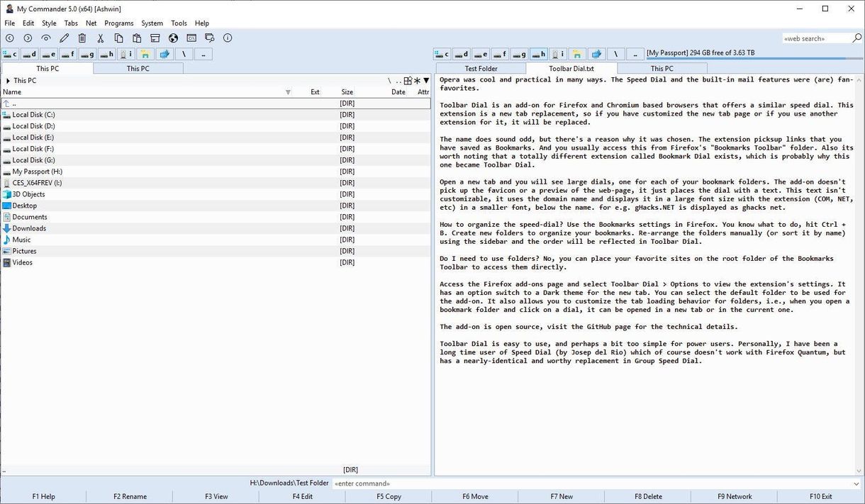
Task: Select the CES_X64FREV (I:) row
Action: pyautogui.click(x=216, y=183)
